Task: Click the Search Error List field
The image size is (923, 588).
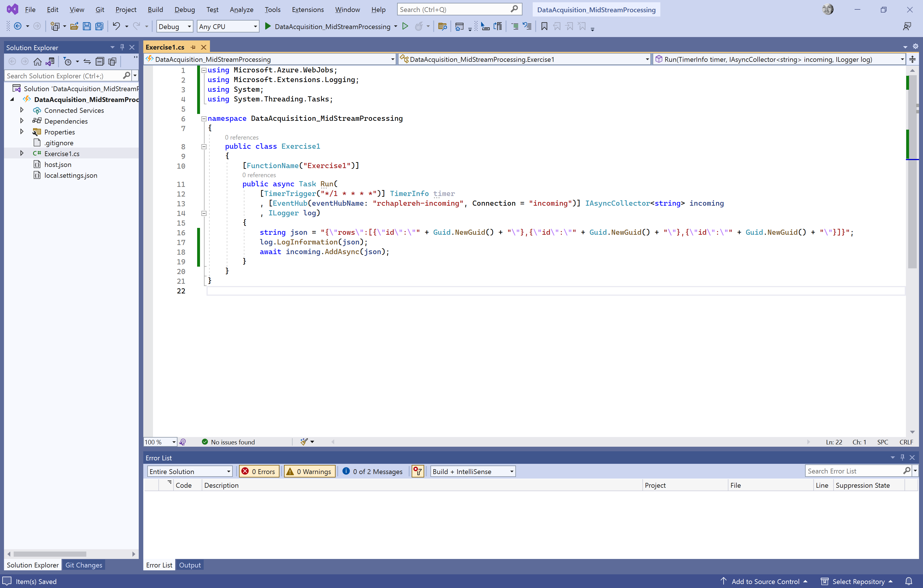Action: coord(854,471)
